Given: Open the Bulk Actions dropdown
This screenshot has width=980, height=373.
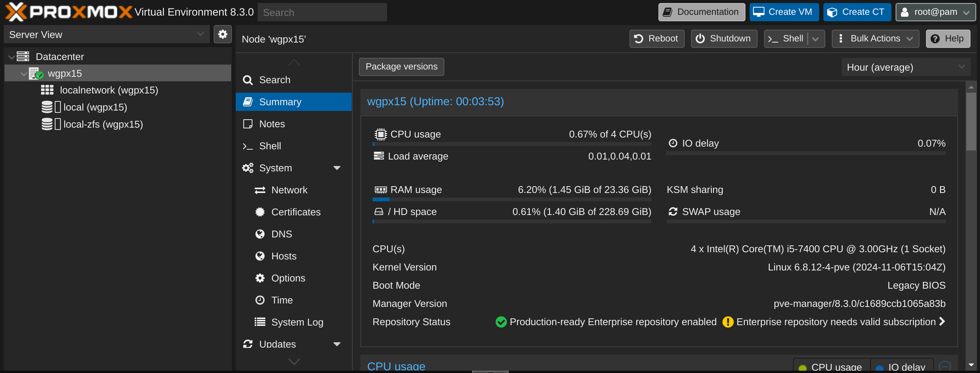Looking at the screenshot, I should click(875, 39).
